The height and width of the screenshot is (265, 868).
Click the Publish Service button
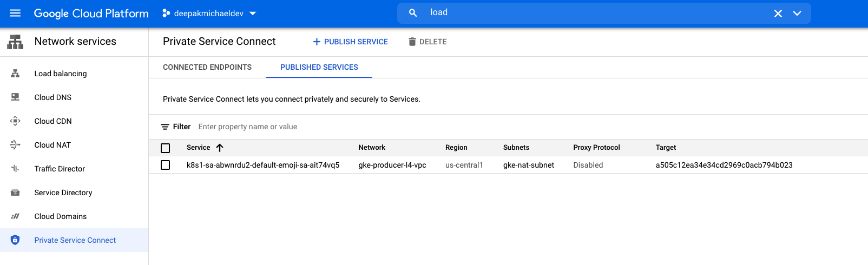click(x=350, y=42)
